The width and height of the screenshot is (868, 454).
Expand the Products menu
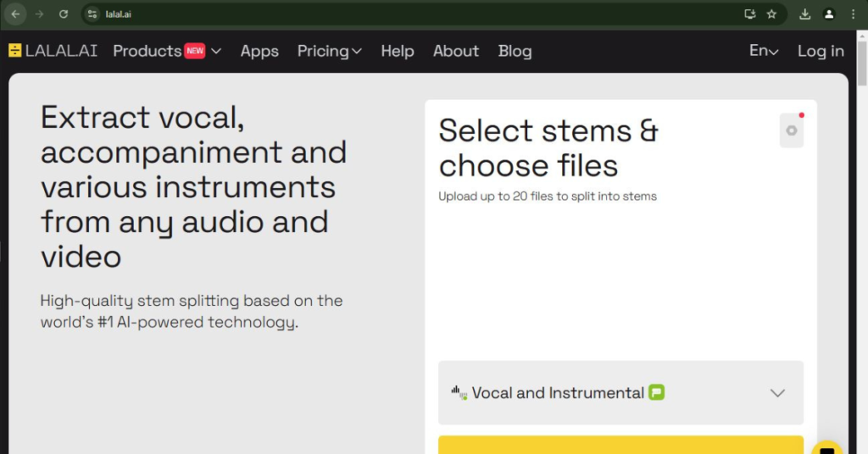click(167, 51)
